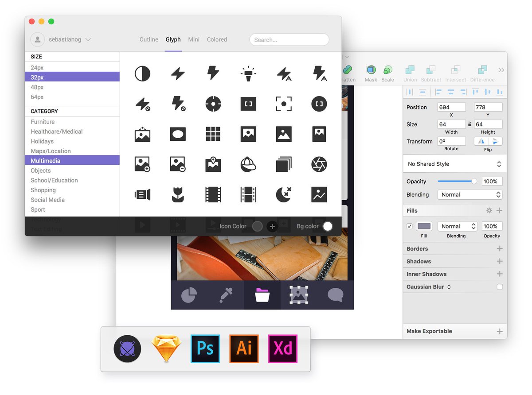
Task: Select the vignette oval icon
Action: tap(178, 134)
